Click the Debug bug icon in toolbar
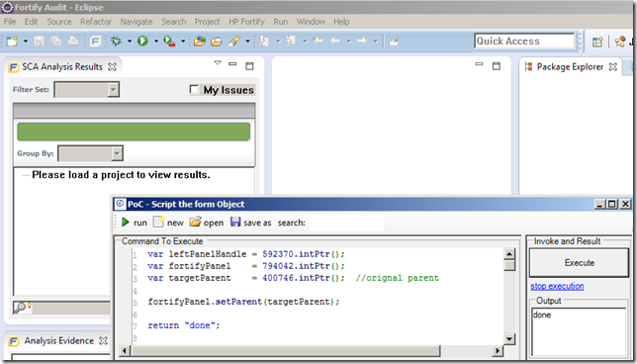 (x=116, y=41)
